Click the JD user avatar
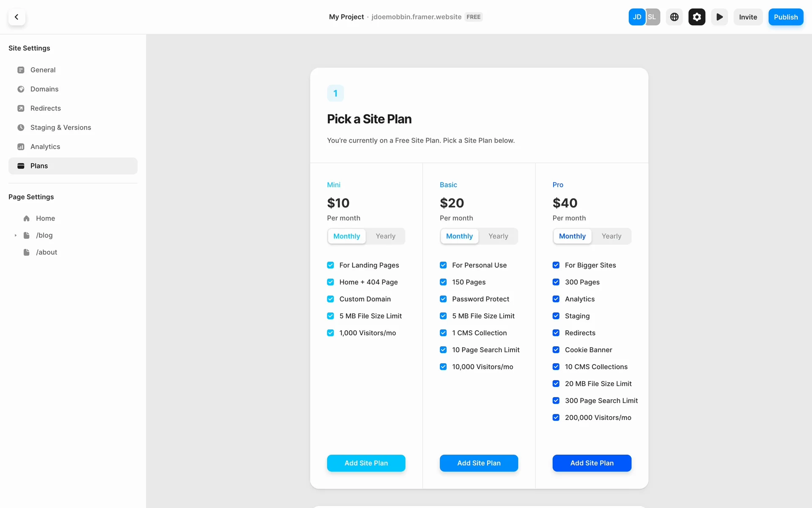Screen dimensions: 812x508 pyautogui.click(x=636, y=17)
